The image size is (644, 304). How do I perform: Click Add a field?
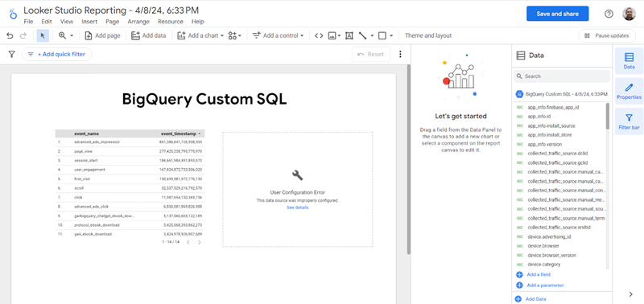coord(533,274)
